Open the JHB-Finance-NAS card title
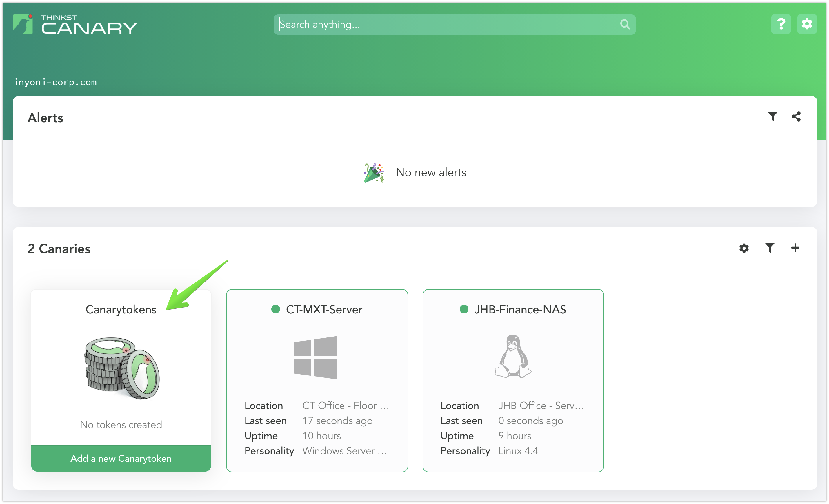The width and height of the screenshot is (829, 504). tap(520, 310)
